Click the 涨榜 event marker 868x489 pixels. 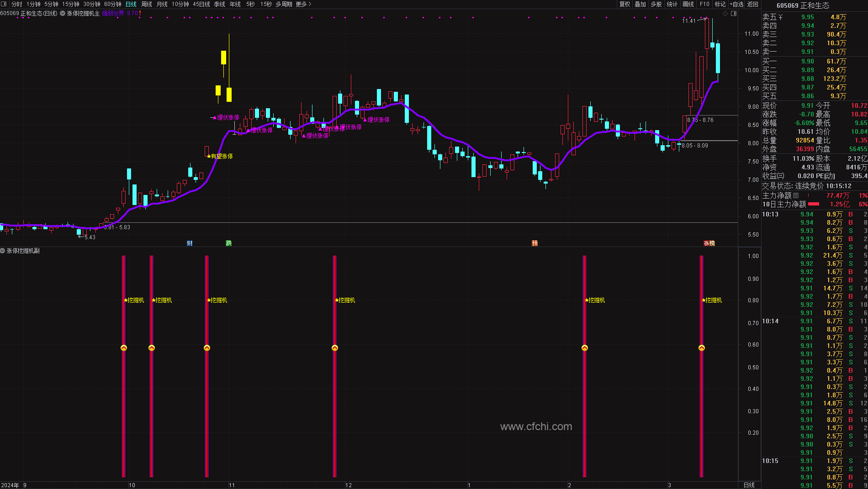709,243
